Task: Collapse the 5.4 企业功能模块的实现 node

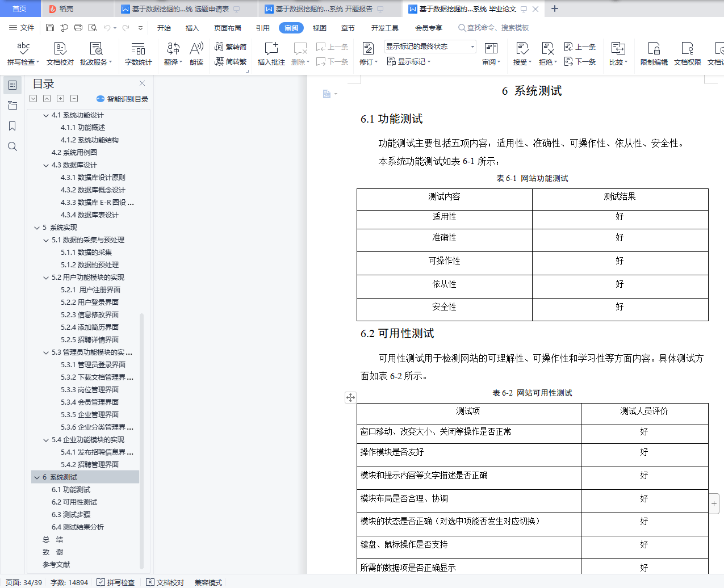Action: [46, 440]
